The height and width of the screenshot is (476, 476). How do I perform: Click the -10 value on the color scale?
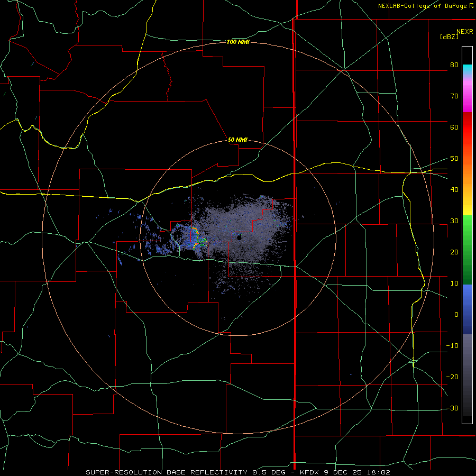coord(452,346)
